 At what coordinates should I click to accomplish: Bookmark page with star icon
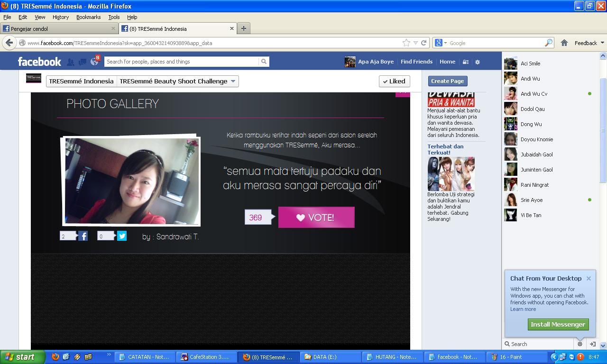tap(406, 43)
